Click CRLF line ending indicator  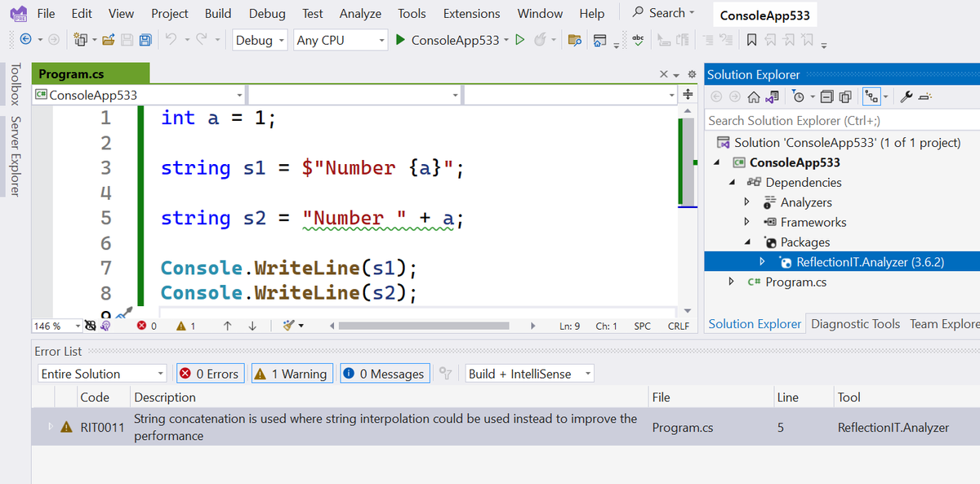click(x=679, y=326)
